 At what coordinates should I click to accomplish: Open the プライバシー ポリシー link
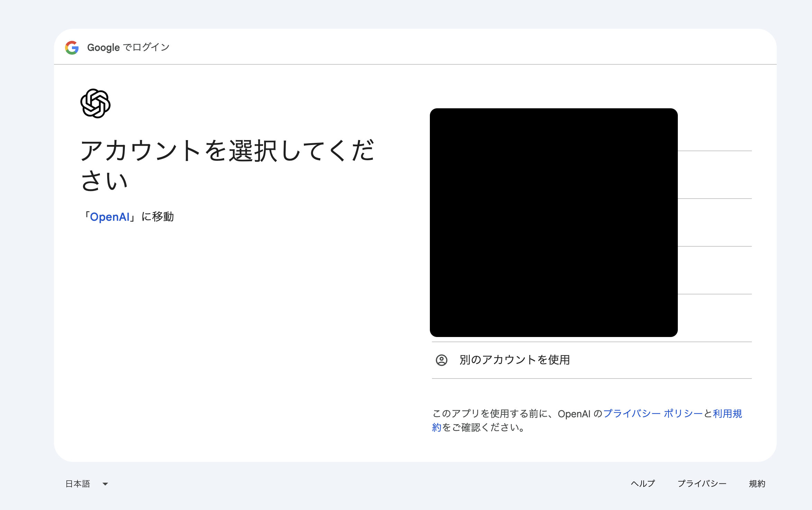click(654, 413)
